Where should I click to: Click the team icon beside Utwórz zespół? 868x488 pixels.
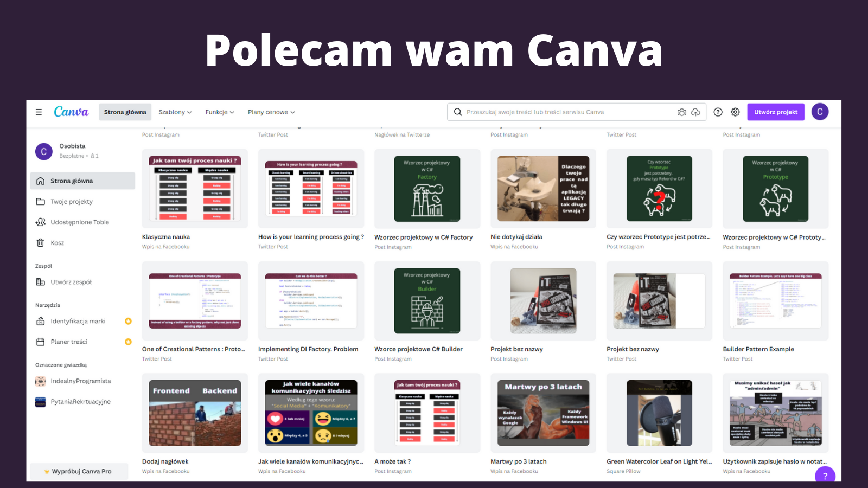pos(40,282)
